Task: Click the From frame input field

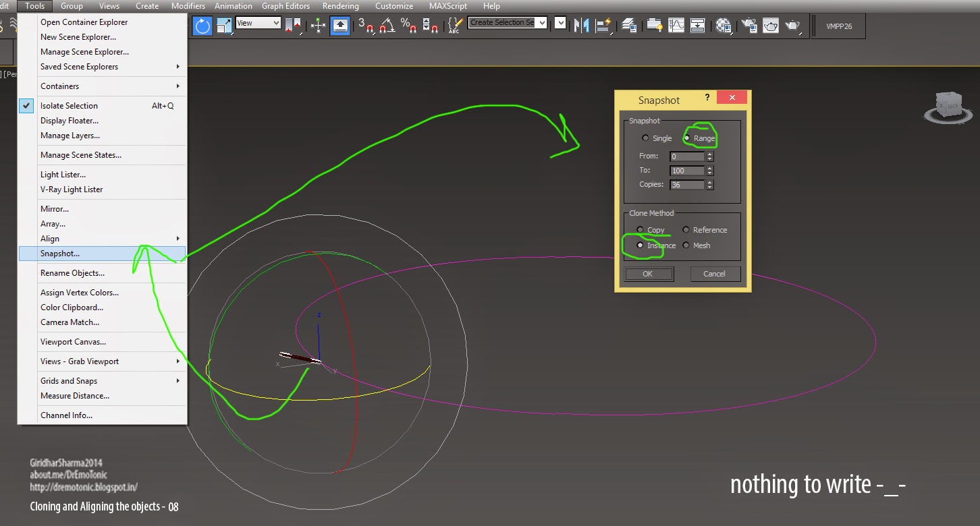Action: click(x=687, y=156)
